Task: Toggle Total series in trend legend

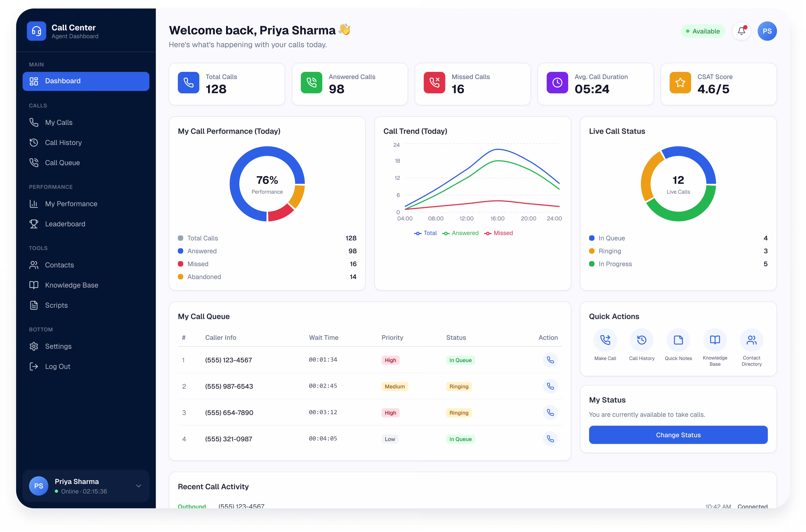Action: (x=425, y=233)
